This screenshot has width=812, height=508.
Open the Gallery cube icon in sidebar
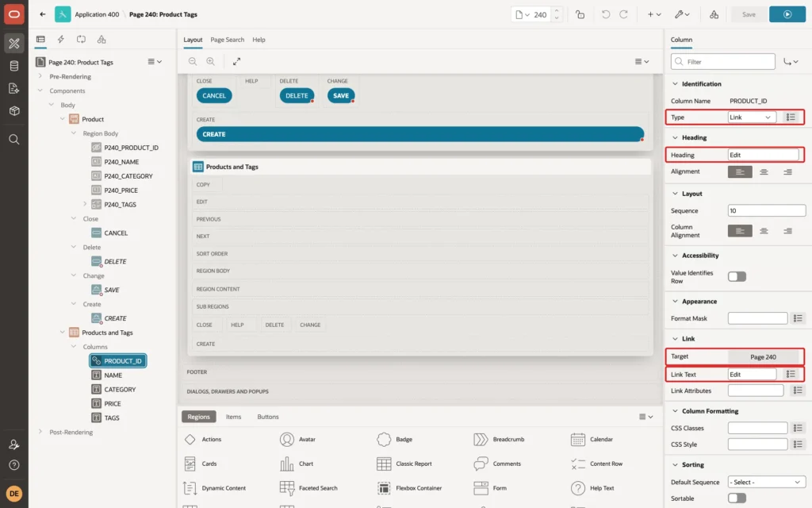(14, 111)
